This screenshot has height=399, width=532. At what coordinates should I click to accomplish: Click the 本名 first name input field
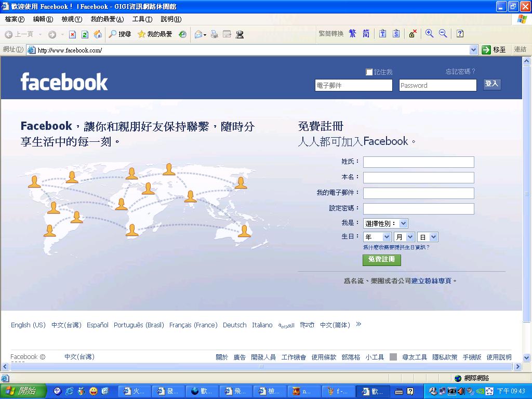[419, 178]
